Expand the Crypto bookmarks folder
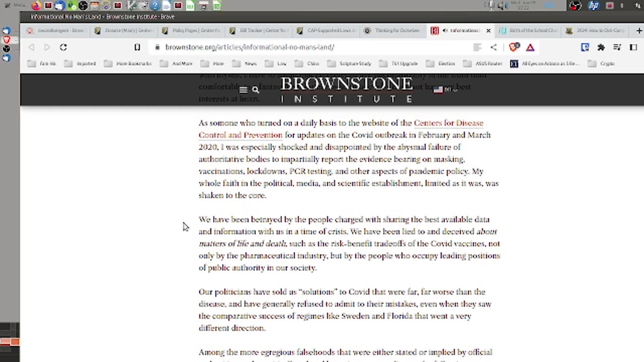The height and width of the screenshot is (362, 644). pos(601,64)
